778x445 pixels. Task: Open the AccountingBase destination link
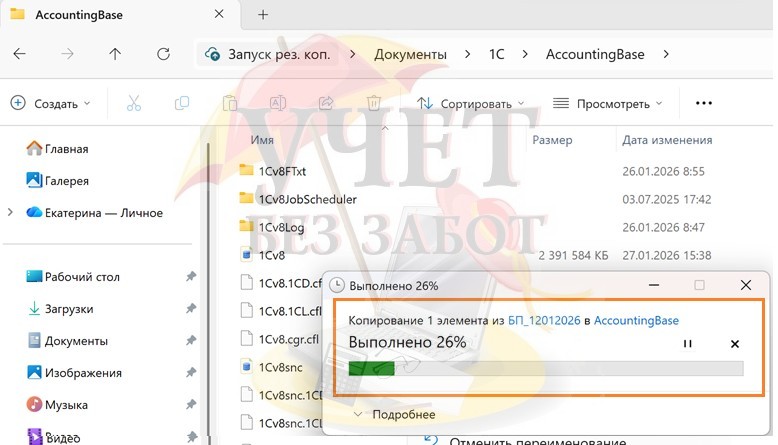[x=636, y=320]
